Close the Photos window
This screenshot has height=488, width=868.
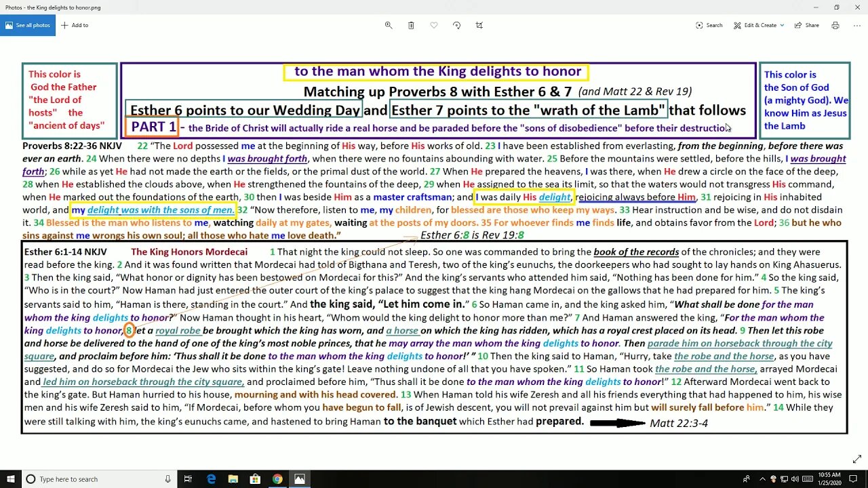coord(857,7)
